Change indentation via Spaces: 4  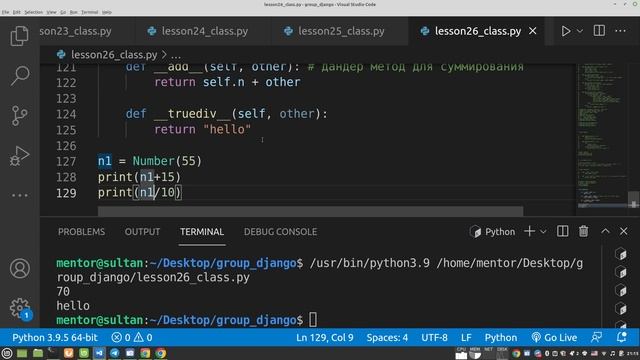pyautogui.click(x=387, y=338)
